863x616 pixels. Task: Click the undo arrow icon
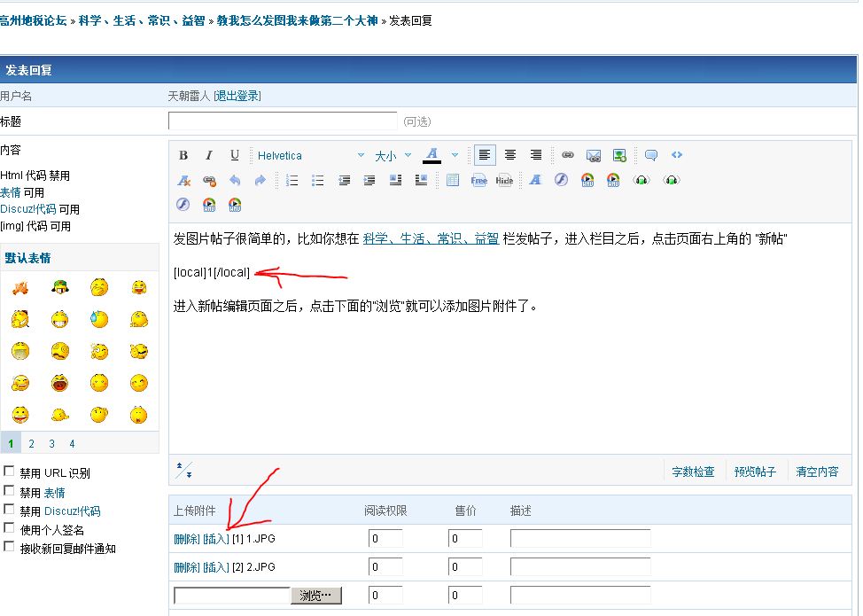pos(235,180)
